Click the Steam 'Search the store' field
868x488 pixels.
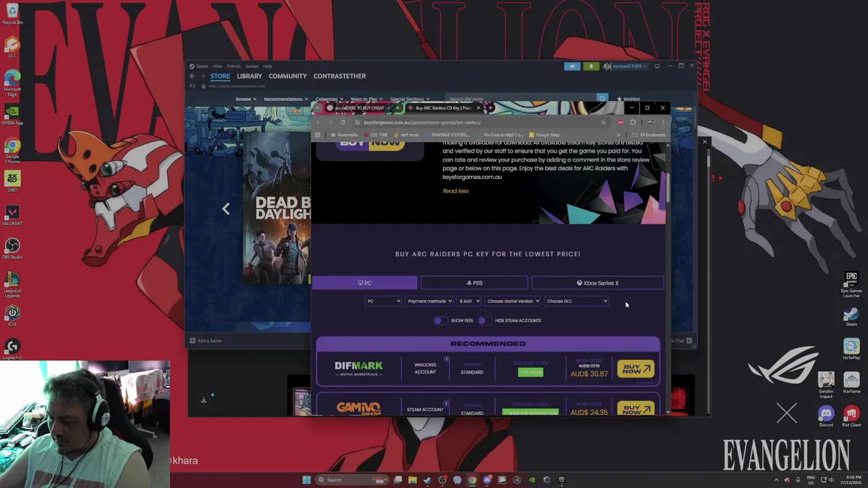(521, 99)
